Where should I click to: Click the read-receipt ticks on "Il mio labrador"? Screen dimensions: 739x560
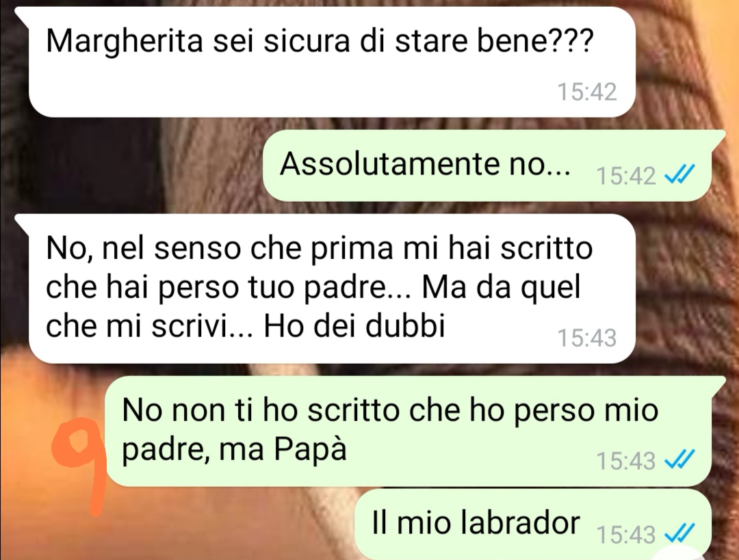click(x=679, y=533)
